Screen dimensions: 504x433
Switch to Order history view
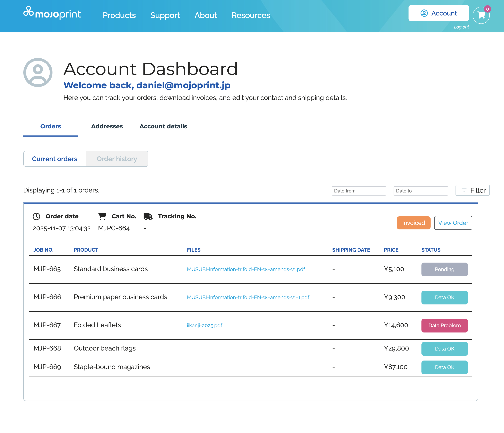[x=117, y=159]
